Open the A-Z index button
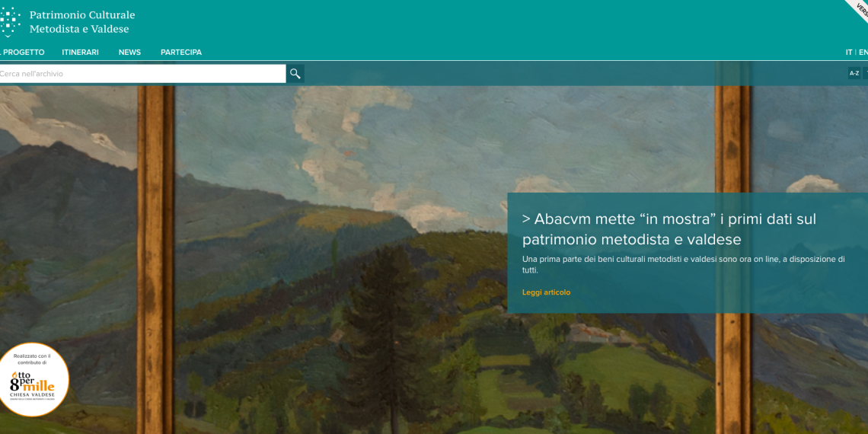This screenshot has height=434, width=868. coord(854,73)
